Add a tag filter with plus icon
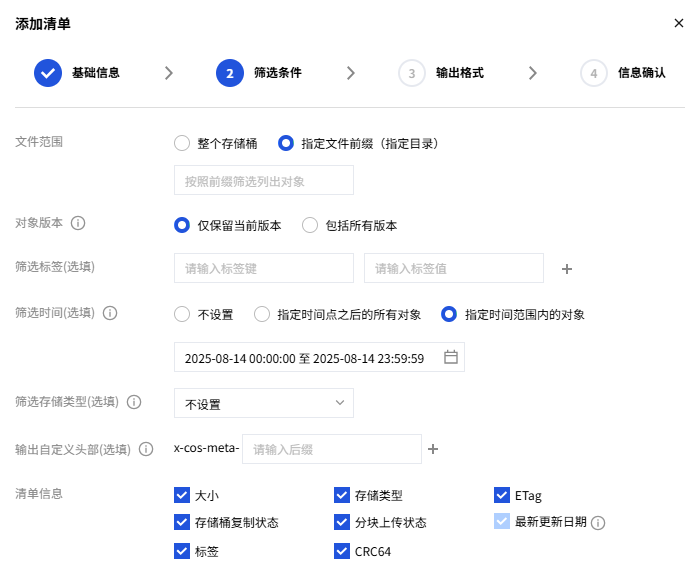Viewport: 694px width, 571px height. (567, 269)
